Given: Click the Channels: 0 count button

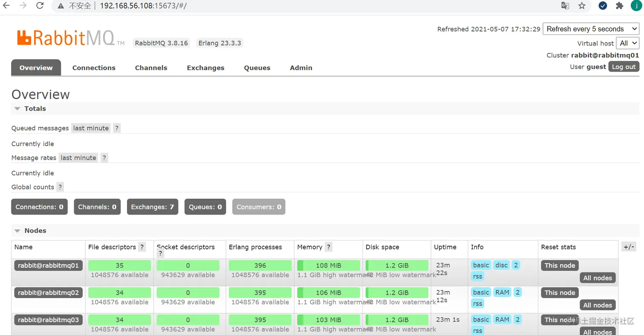Looking at the screenshot, I should click(x=97, y=207).
